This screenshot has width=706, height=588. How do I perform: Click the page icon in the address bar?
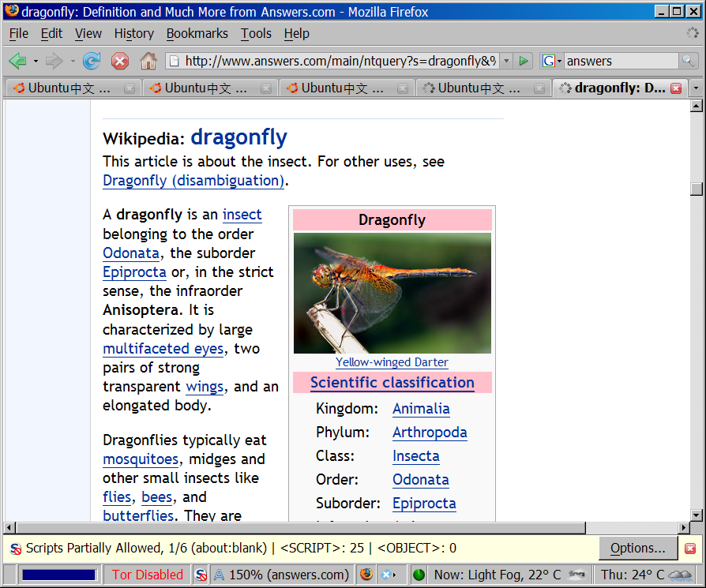pyautogui.click(x=175, y=61)
